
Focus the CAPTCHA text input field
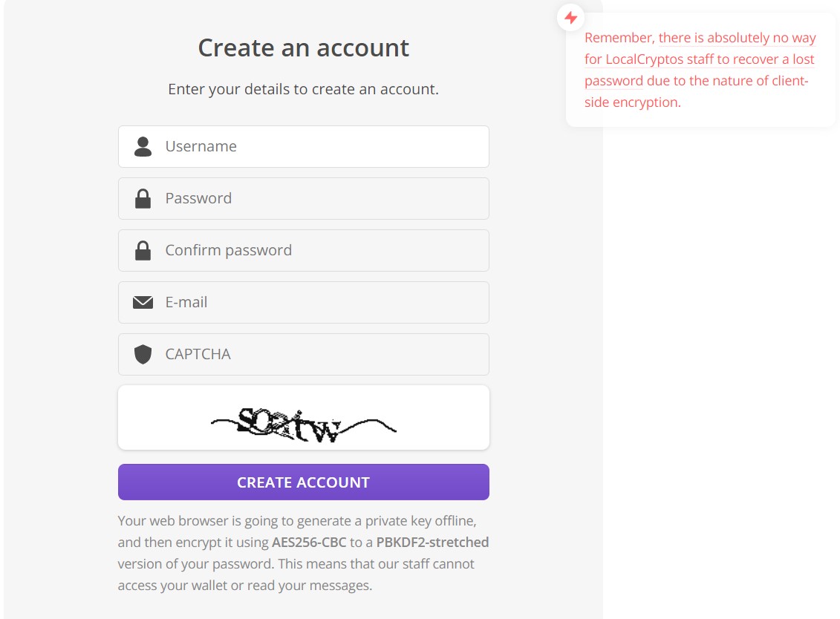303,355
